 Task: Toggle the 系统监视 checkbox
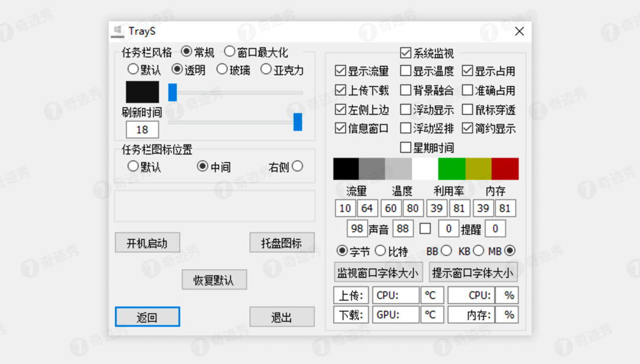(405, 53)
